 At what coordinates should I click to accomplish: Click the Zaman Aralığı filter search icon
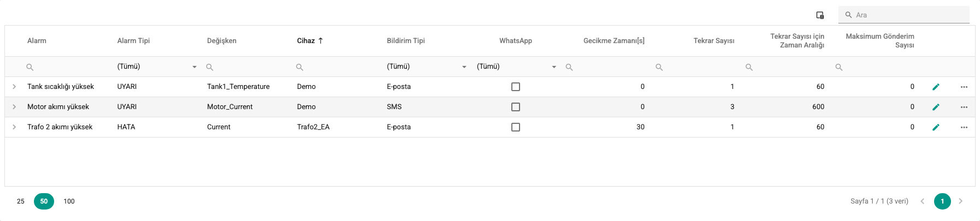click(x=749, y=67)
